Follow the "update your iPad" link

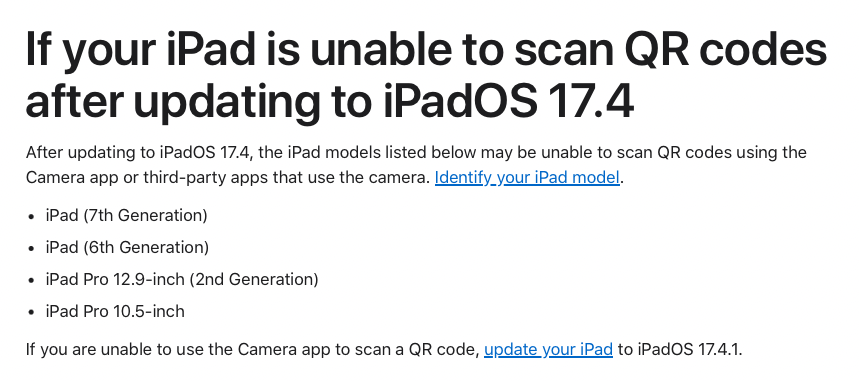[x=548, y=349]
